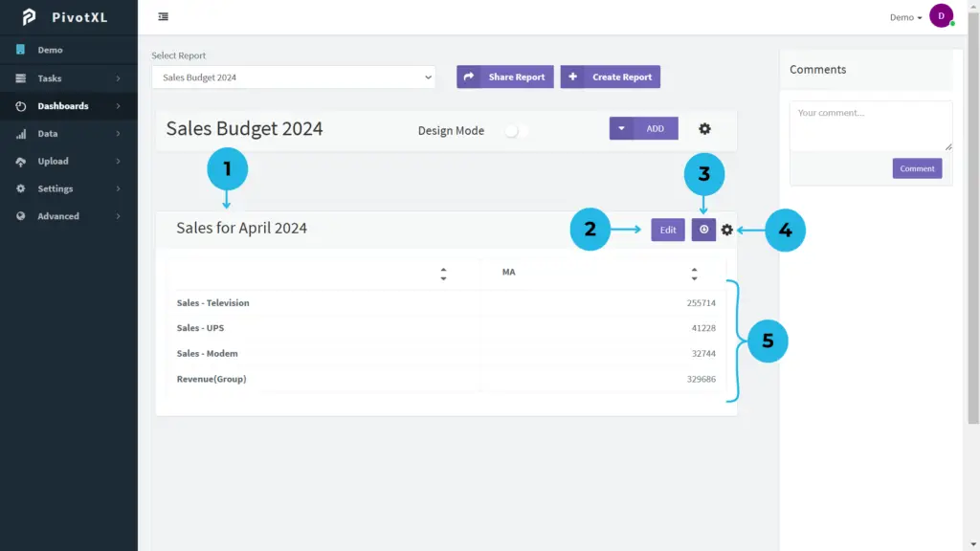The height and width of the screenshot is (551, 980).
Task: Click the Data bar-chart icon
Action: coord(21,134)
